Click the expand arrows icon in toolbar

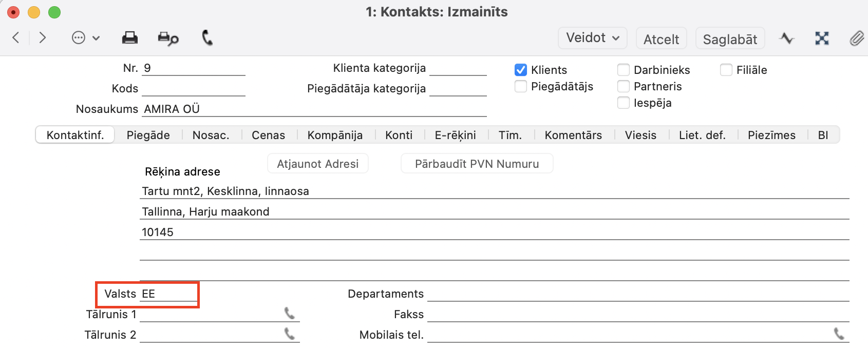point(822,38)
